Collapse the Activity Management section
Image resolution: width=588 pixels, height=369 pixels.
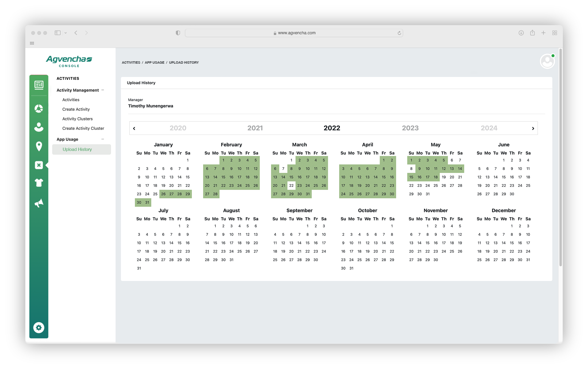[x=103, y=90]
